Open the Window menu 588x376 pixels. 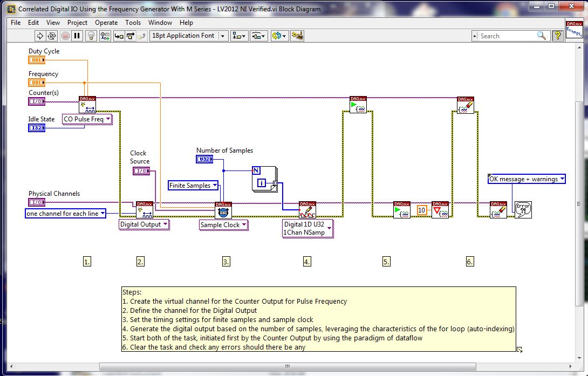pyautogui.click(x=160, y=23)
